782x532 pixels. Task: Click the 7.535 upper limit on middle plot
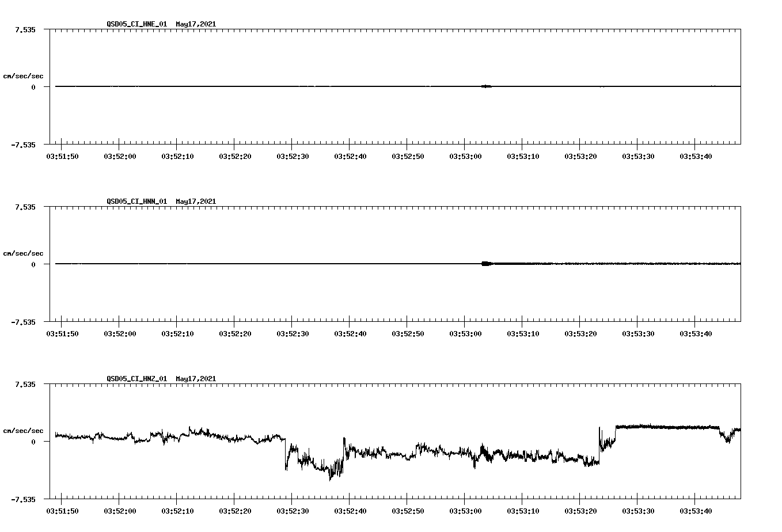click(x=26, y=206)
